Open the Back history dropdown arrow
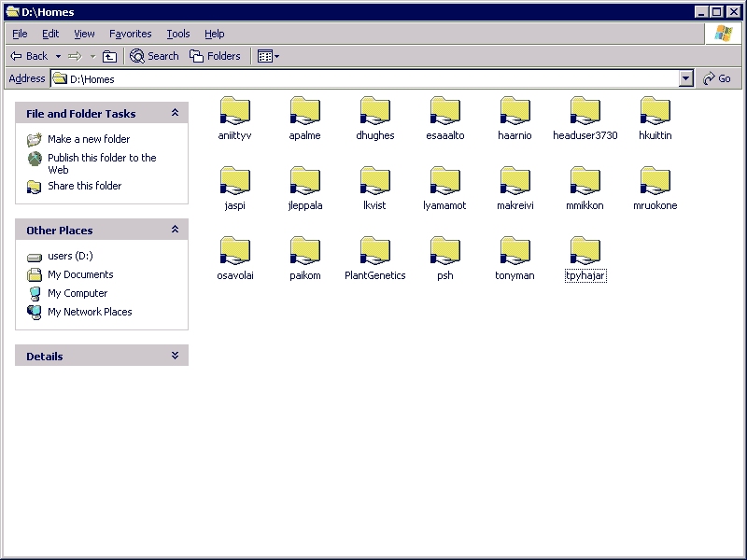747x560 pixels. coord(58,56)
